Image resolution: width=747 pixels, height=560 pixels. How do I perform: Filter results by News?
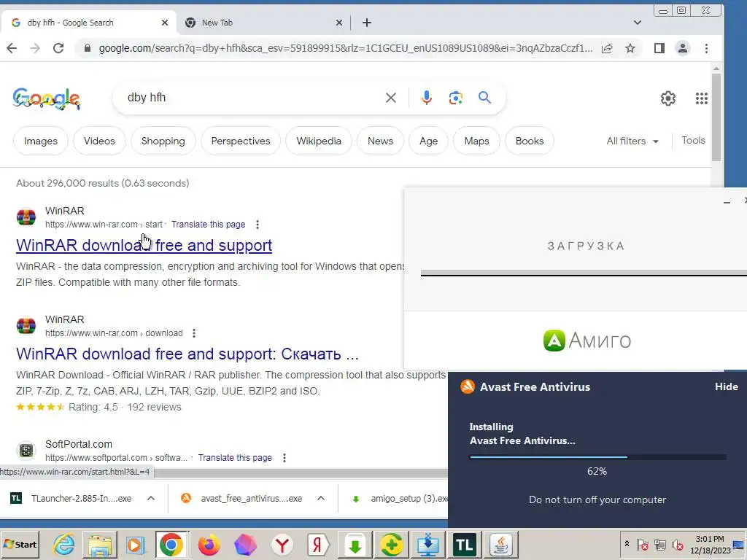(x=380, y=141)
